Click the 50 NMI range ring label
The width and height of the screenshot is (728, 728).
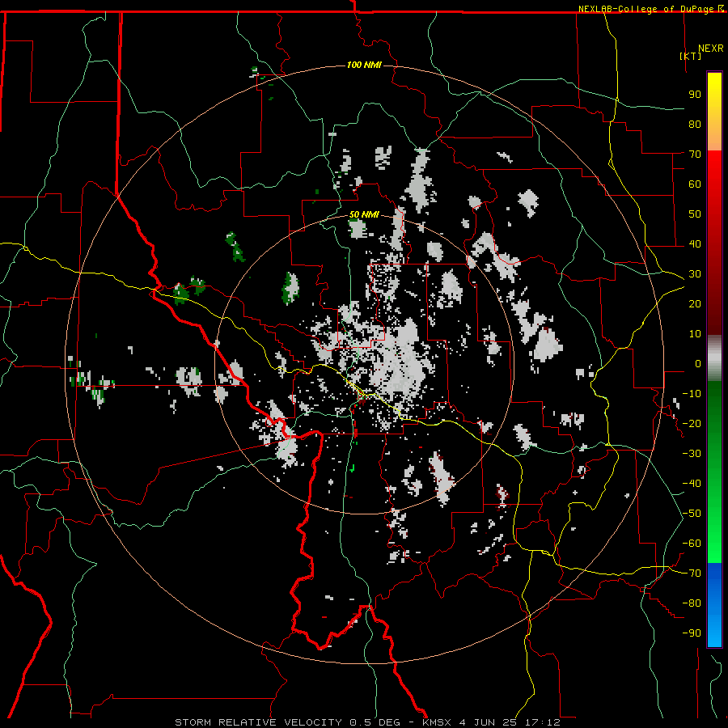click(x=364, y=214)
